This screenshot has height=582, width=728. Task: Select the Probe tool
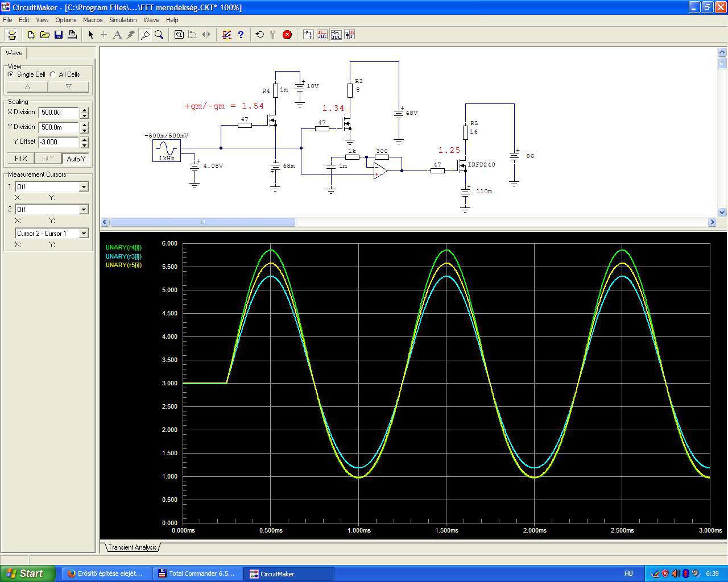(145, 35)
